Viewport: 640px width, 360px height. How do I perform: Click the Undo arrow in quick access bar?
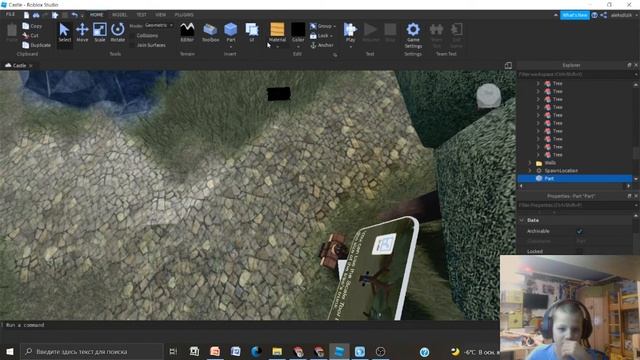click(74, 15)
